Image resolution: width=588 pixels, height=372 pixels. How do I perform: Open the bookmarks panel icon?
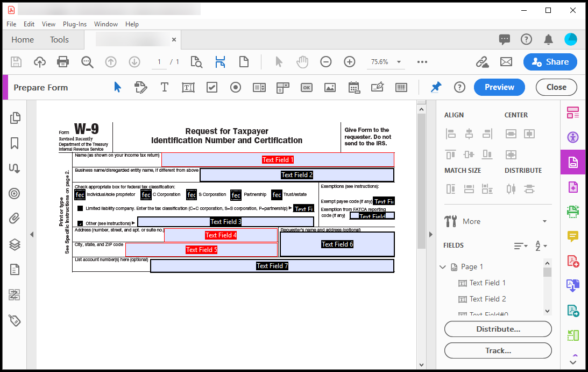(x=15, y=143)
